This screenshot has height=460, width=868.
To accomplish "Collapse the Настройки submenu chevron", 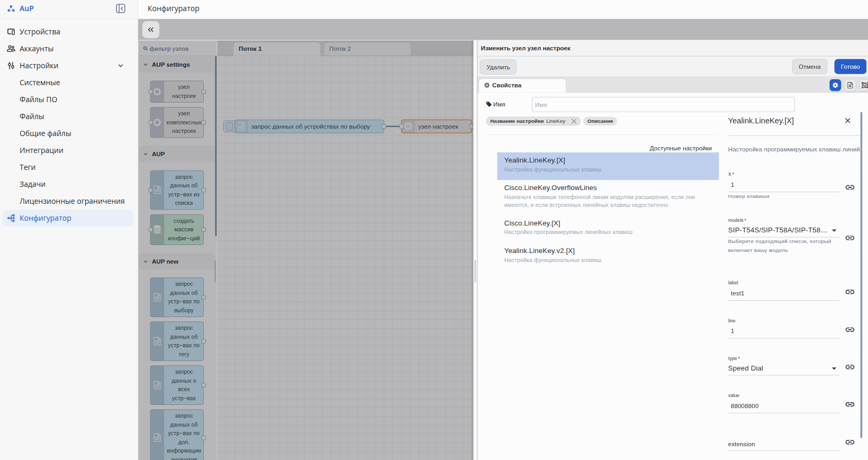I will (x=121, y=66).
